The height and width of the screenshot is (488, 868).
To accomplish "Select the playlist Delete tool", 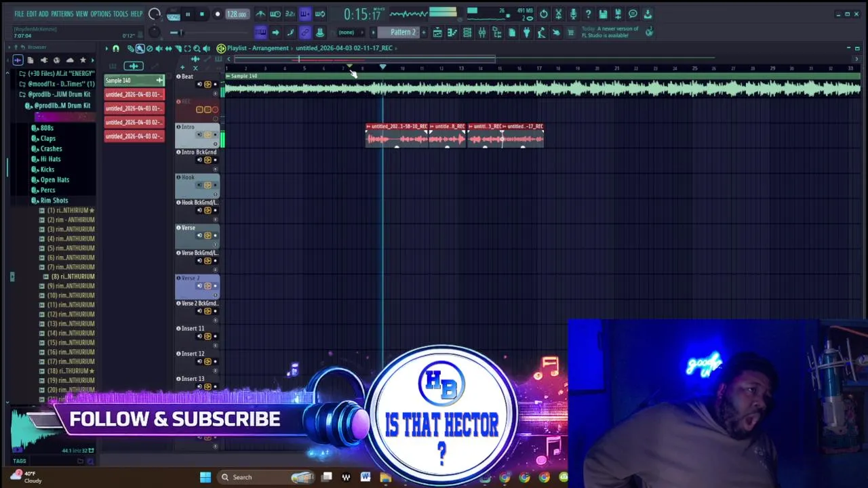I will 150,49.
